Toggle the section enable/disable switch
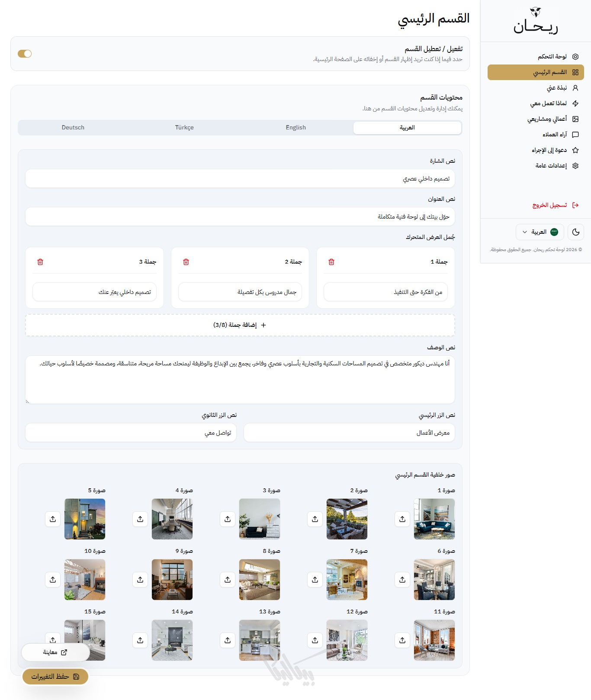The height and width of the screenshot is (700, 591). [25, 54]
